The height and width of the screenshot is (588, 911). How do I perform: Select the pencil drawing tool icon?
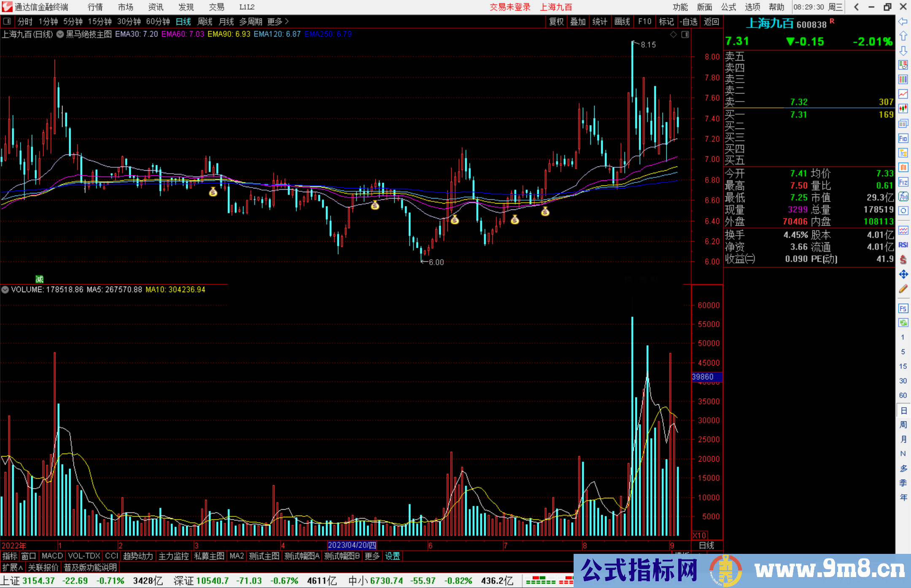coord(903,289)
